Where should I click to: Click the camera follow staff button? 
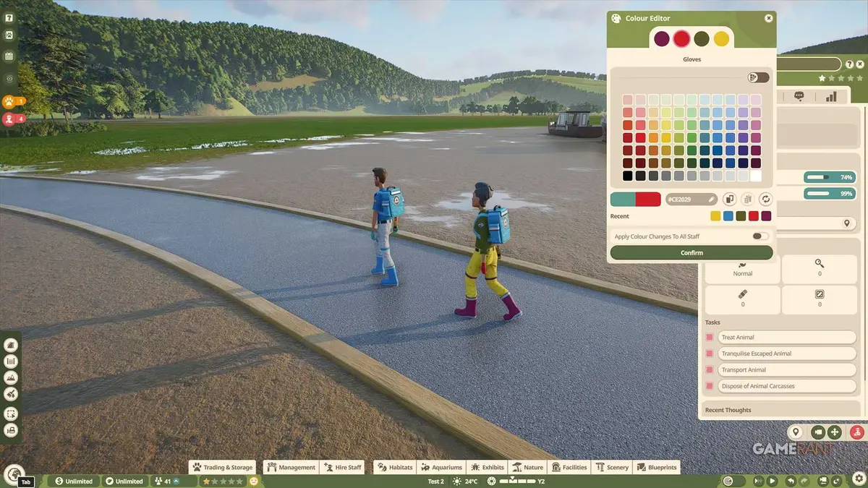pos(817,432)
